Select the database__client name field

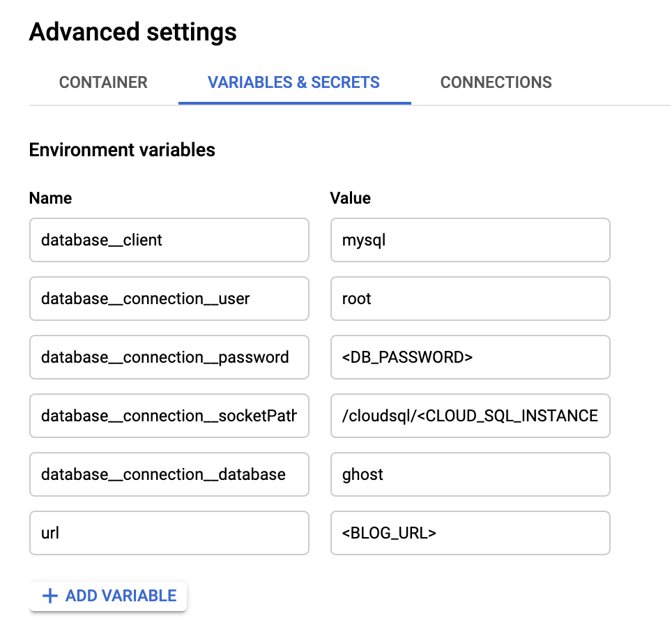coord(169,240)
